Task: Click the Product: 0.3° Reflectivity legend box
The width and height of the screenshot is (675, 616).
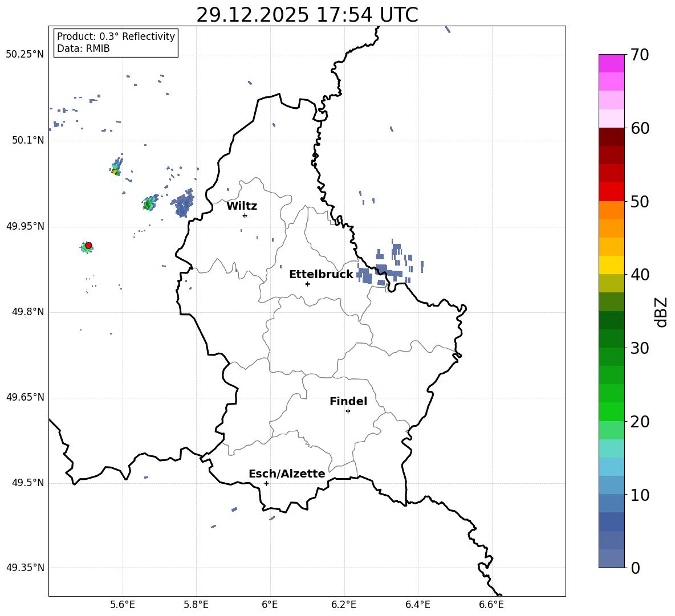Action: tap(116, 42)
